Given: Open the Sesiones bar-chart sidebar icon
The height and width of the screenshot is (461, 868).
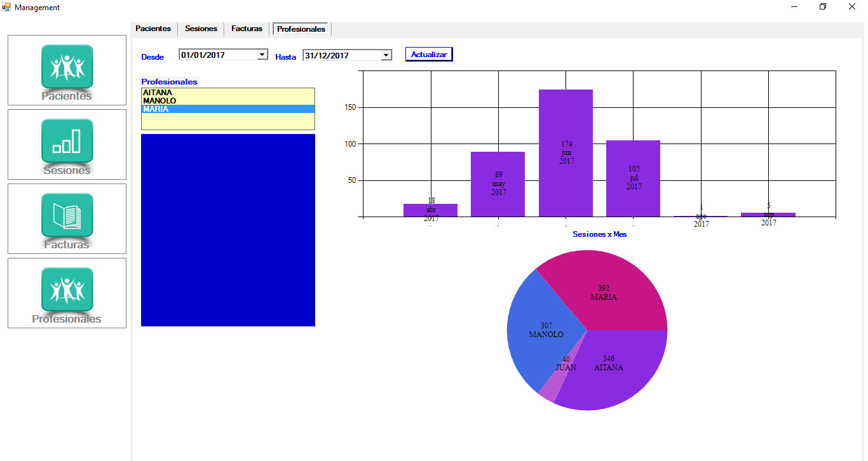Looking at the screenshot, I should coord(67,141).
